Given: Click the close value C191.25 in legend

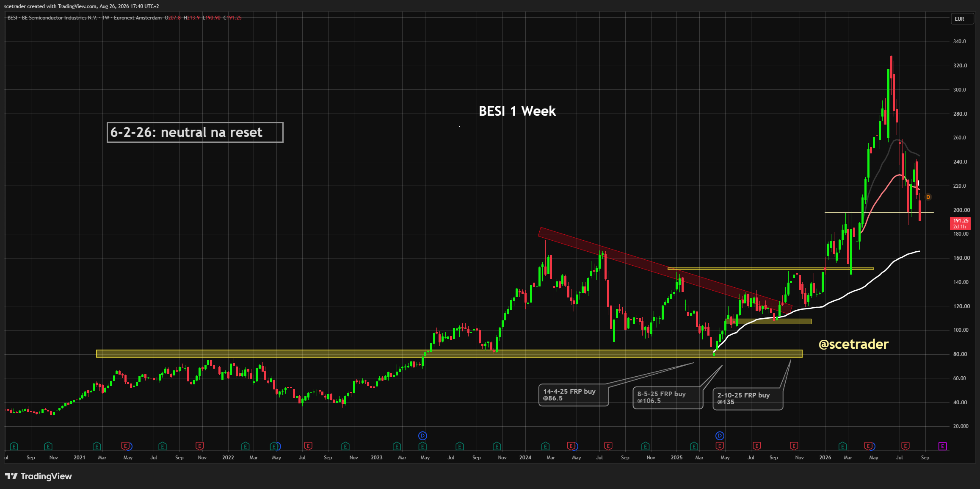Looking at the screenshot, I should (232, 18).
